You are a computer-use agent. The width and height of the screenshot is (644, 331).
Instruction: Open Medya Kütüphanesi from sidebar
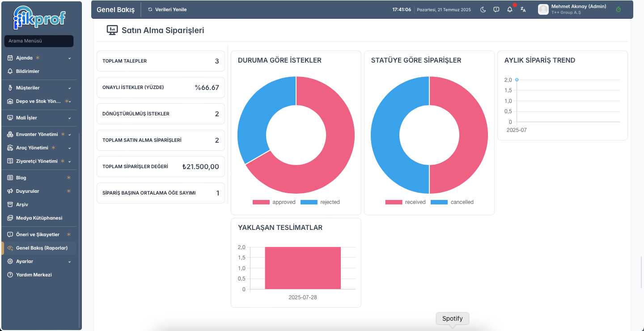click(x=38, y=218)
